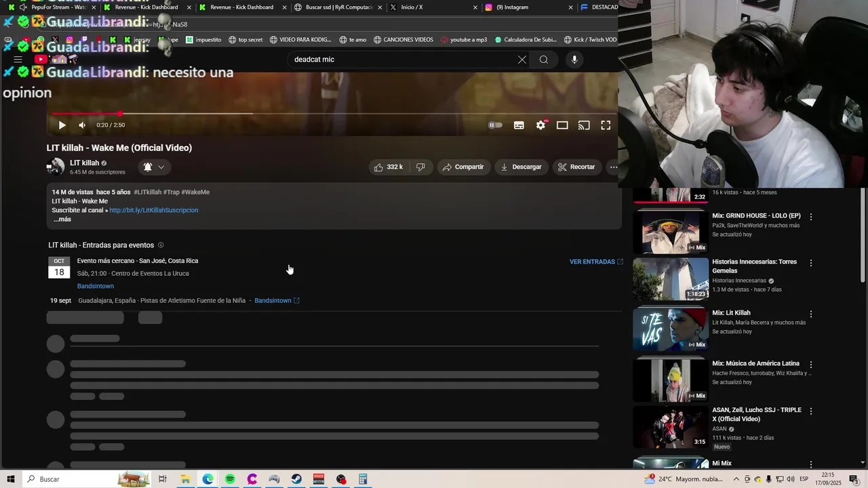Mute the video player volume

tap(82, 125)
